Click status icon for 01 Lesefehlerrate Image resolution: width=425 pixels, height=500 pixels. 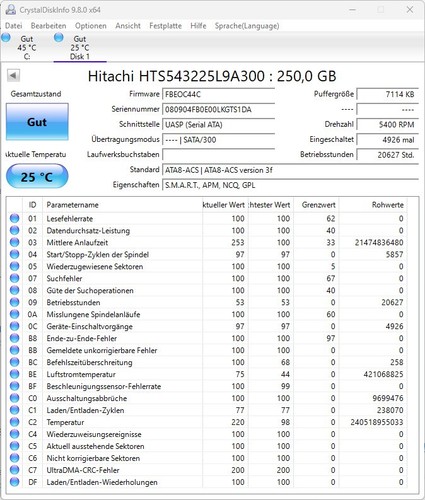[x=14, y=218]
